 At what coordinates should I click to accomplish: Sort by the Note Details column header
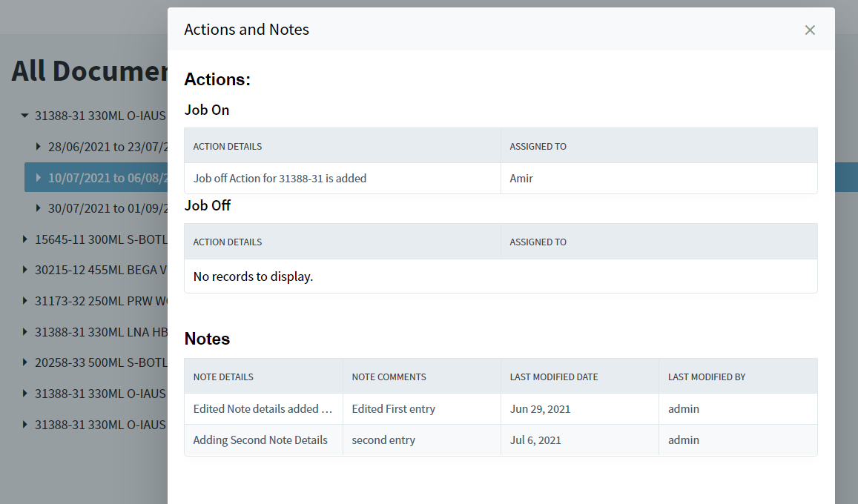click(223, 377)
